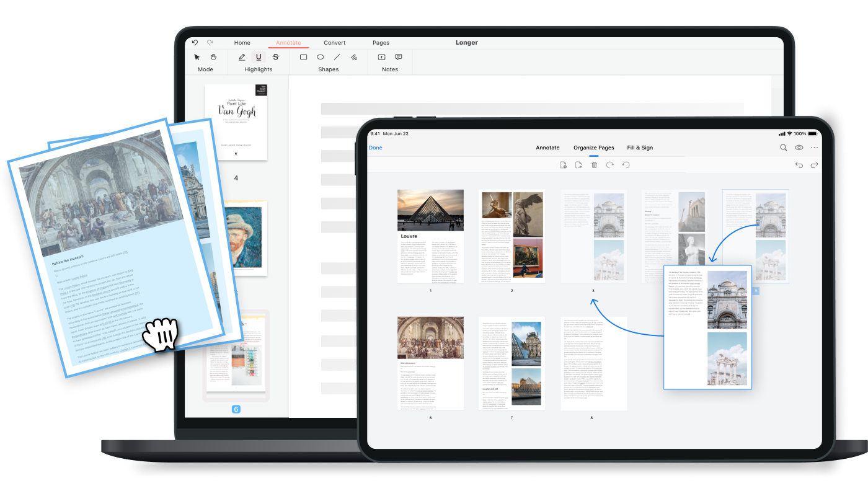
Task: Toggle the underline highlight tool
Action: [x=259, y=57]
